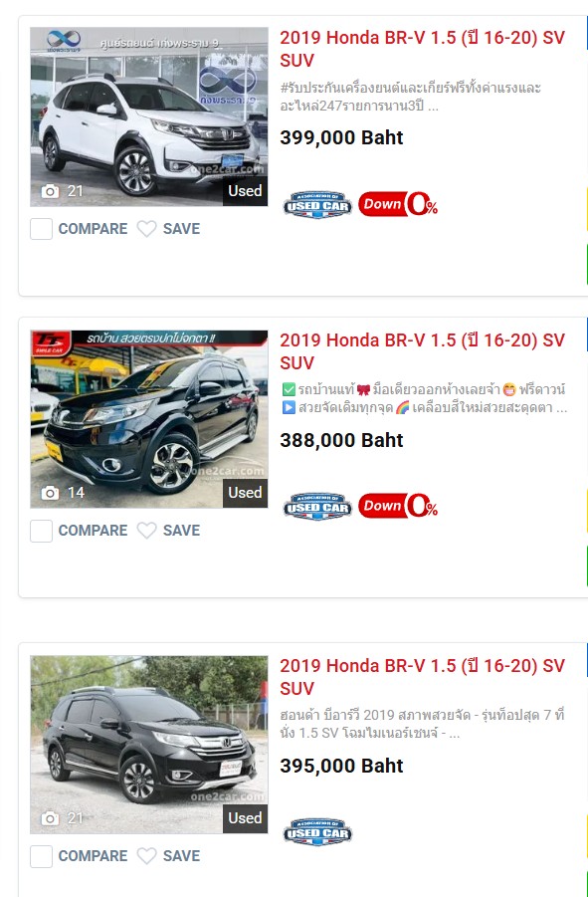The height and width of the screenshot is (897, 588).
Task: Click the Down 0% badge on second listing
Action: coord(398,507)
